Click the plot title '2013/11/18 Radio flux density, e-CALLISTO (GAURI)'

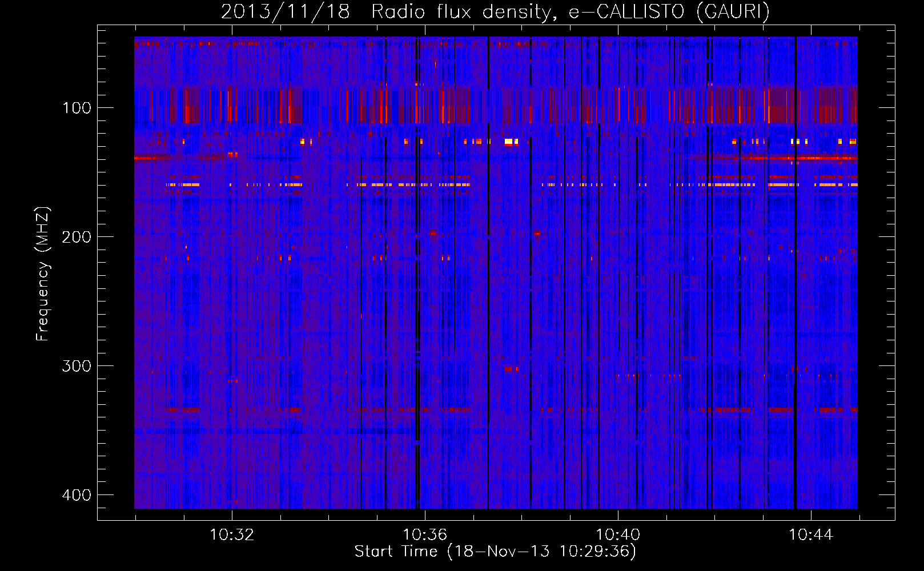[495, 11]
